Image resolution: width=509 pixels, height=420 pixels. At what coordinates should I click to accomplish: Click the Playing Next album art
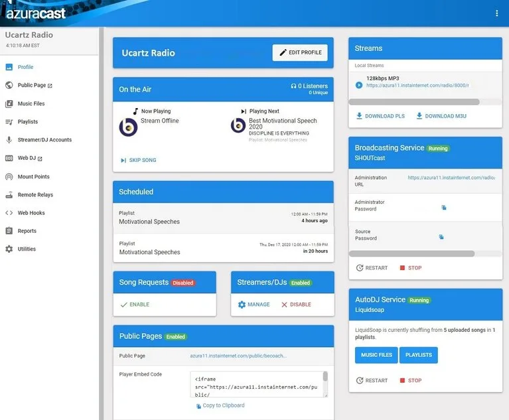pyautogui.click(x=238, y=125)
